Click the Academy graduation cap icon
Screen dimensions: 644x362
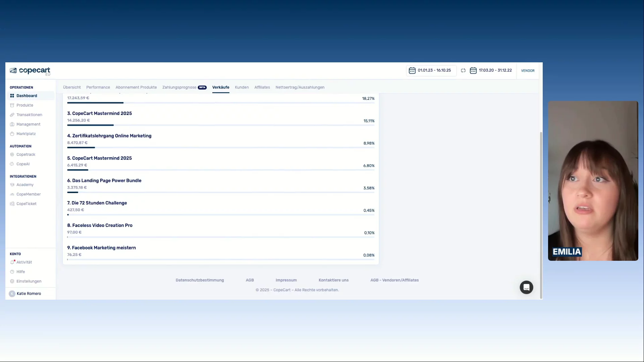[12, 185]
